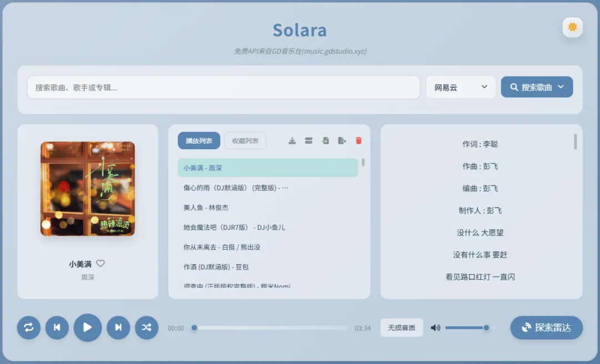Skip to the next track
This screenshot has width=600, height=364.
118,327
